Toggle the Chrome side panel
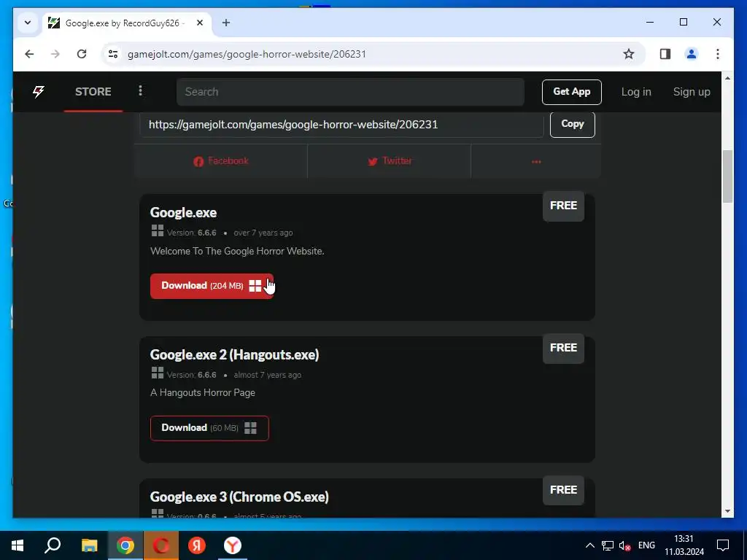The width and height of the screenshot is (747, 560). coord(665,54)
